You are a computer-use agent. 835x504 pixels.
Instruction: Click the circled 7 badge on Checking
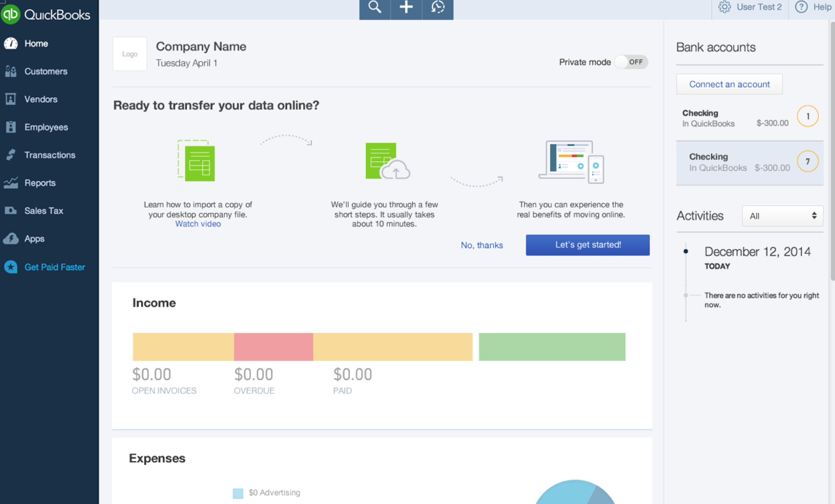[808, 161]
